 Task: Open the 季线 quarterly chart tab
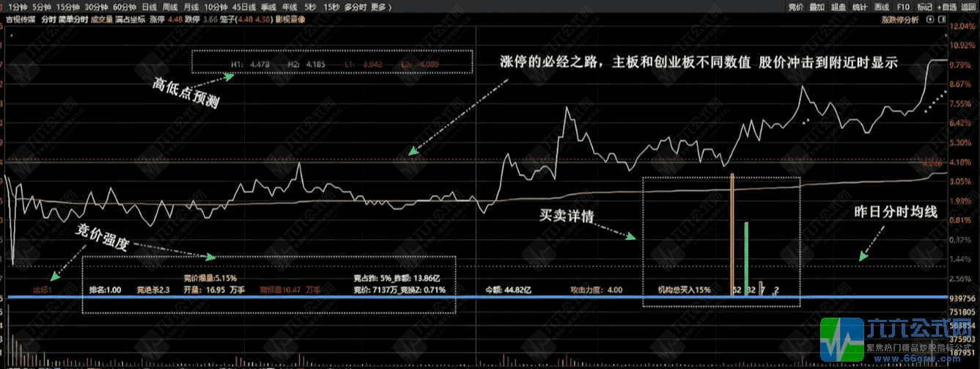coord(268,7)
